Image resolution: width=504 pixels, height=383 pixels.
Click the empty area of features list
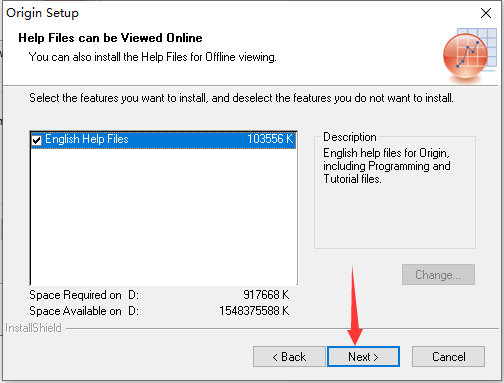click(163, 217)
